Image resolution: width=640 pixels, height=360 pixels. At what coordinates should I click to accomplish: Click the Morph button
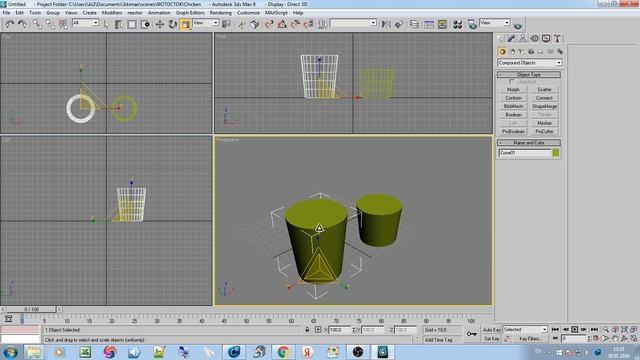(513, 89)
